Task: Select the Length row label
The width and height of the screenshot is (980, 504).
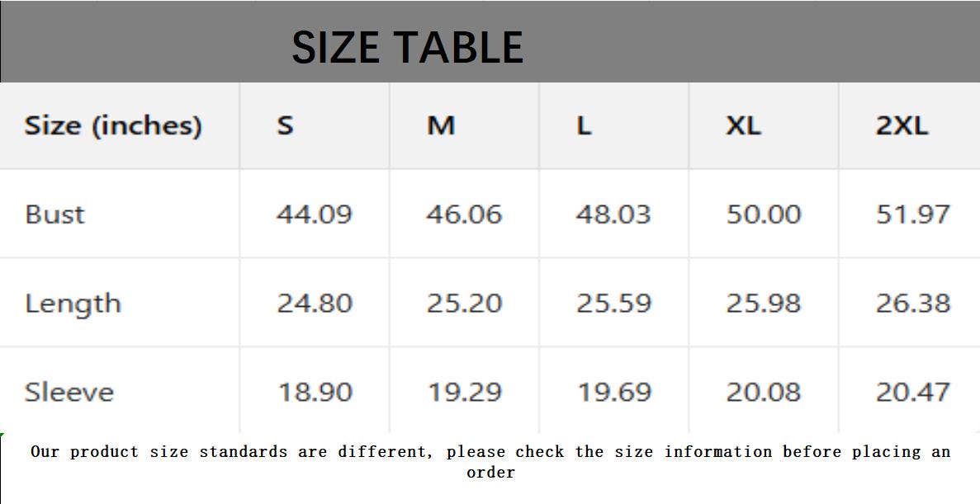Action: (x=73, y=304)
